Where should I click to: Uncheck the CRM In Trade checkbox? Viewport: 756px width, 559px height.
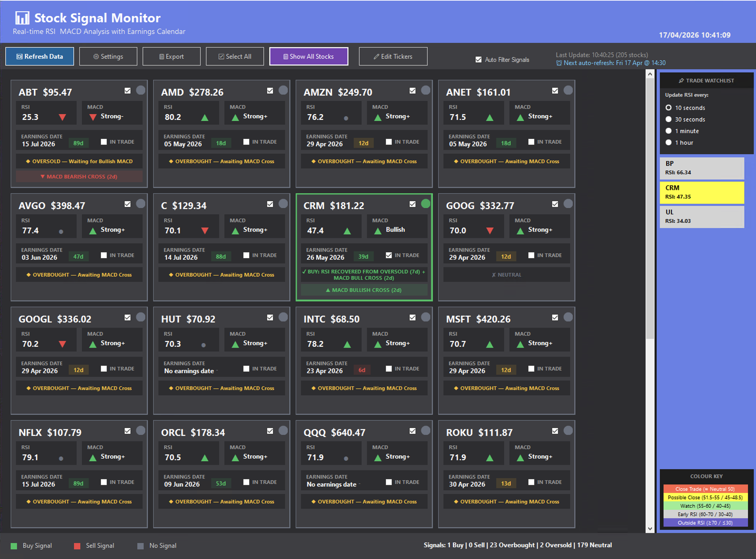pos(389,255)
